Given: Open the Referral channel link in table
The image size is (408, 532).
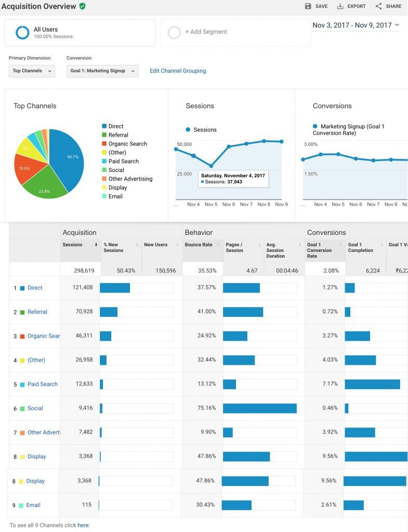Looking at the screenshot, I should tap(37, 312).
